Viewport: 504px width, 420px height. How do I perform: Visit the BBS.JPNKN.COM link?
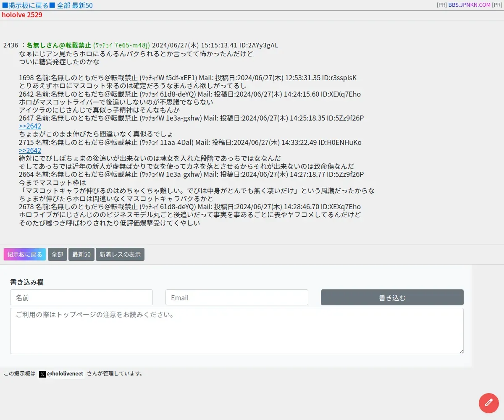point(470,5)
